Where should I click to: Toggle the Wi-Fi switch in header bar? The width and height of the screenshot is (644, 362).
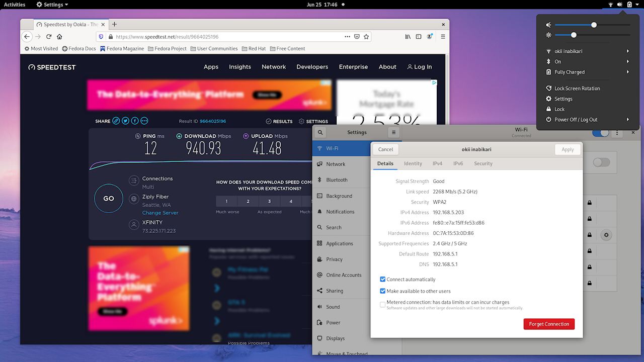pos(601,133)
